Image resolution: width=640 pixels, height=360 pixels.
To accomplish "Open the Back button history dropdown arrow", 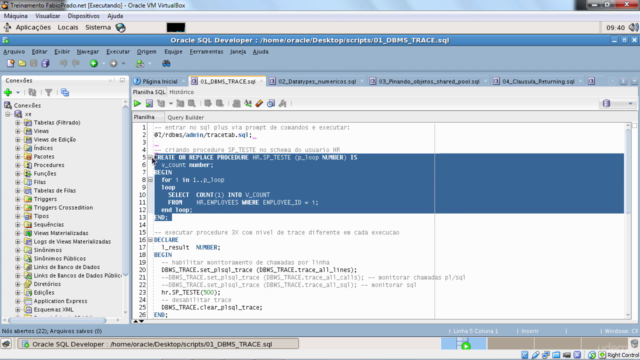I will point(103,63).
